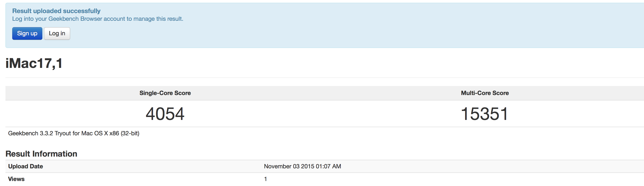
Task: Click the gray score table header bar
Action: click(324, 93)
